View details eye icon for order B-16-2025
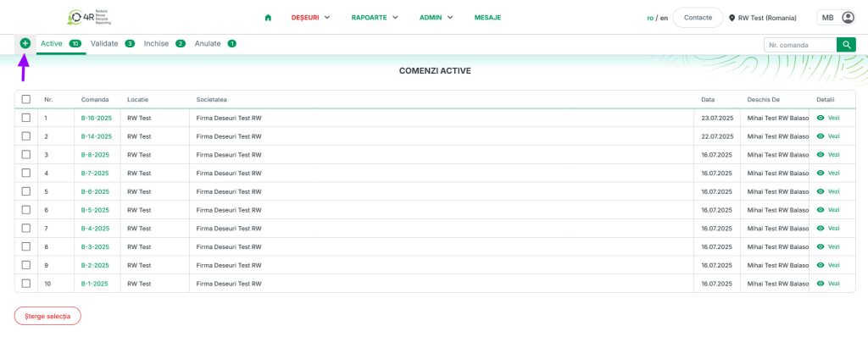Viewport: 868px width, 348px height. (x=820, y=118)
